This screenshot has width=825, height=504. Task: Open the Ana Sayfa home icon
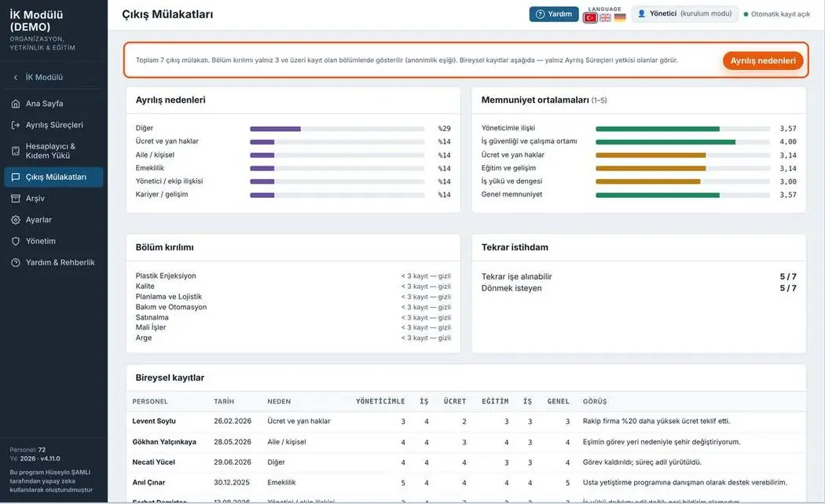(16, 104)
